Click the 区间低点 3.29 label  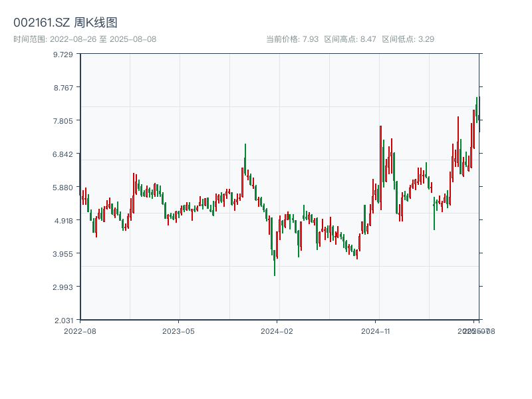pyautogui.click(x=408, y=39)
